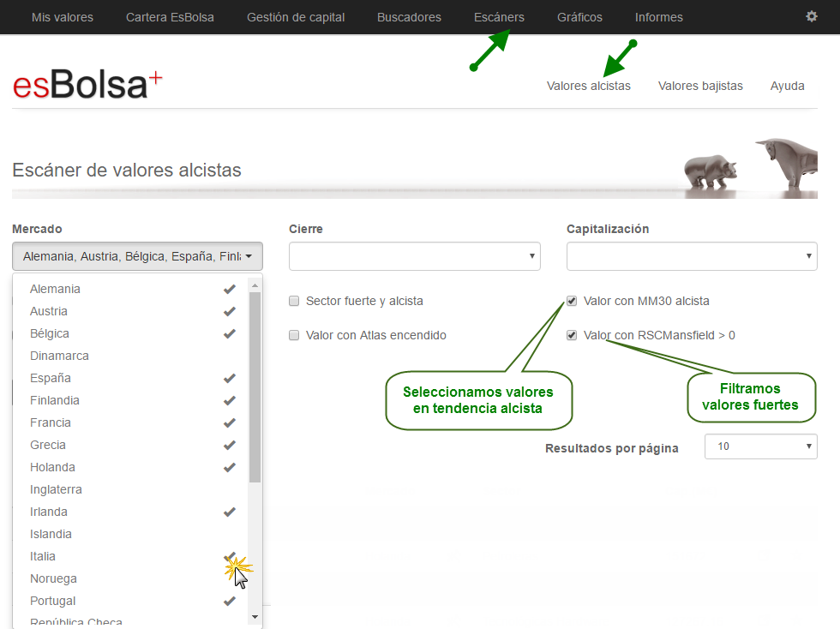Open Resultados por página dropdown
Image resolution: width=840 pixels, height=629 pixels.
(x=761, y=446)
